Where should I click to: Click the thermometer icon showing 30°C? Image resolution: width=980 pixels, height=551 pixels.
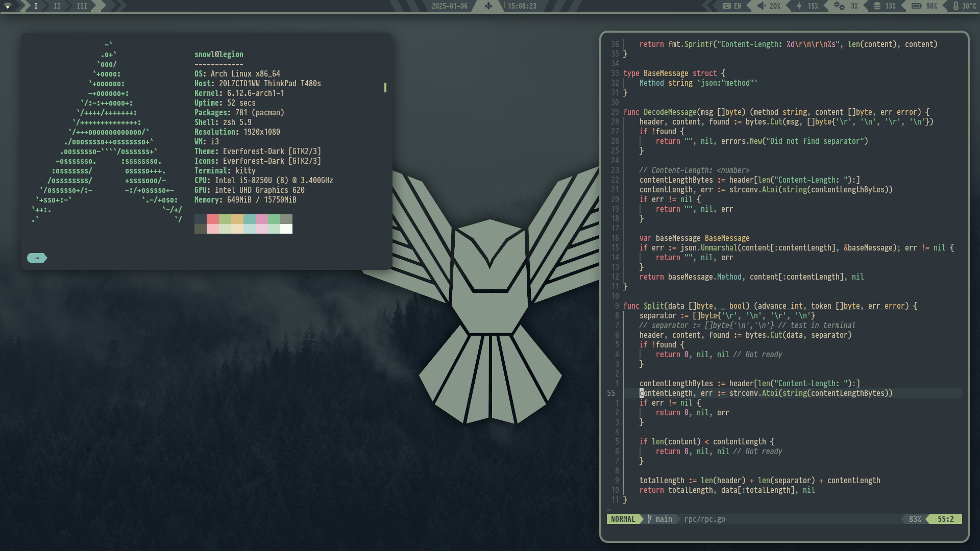[955, 6]
